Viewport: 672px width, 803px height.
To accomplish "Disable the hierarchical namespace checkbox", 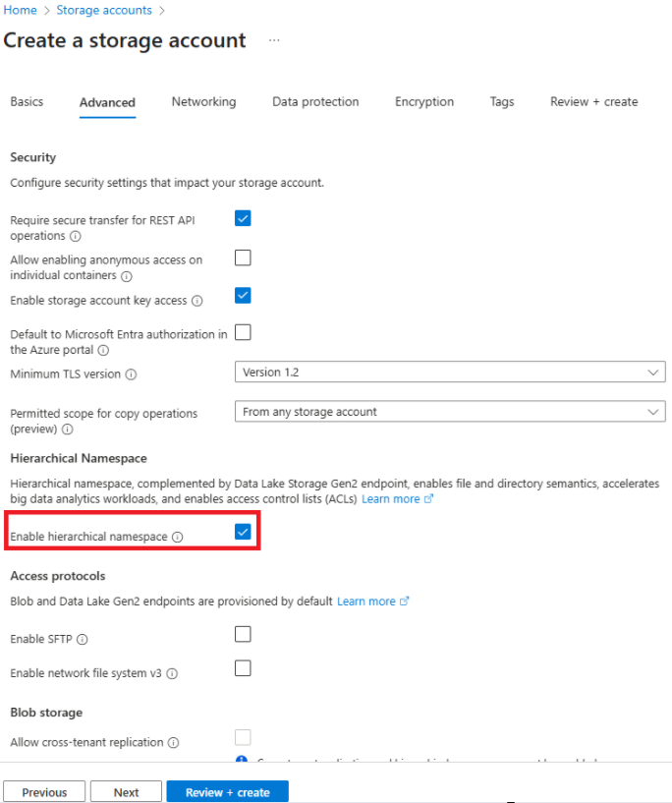I will pos(243,532).
